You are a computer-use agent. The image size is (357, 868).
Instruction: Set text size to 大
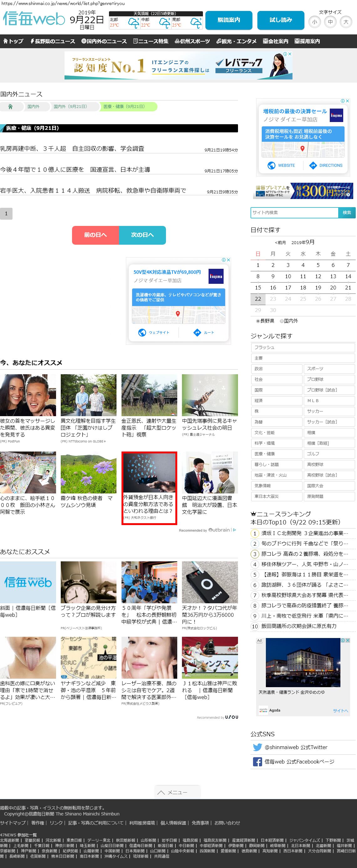tap(345, 22)
